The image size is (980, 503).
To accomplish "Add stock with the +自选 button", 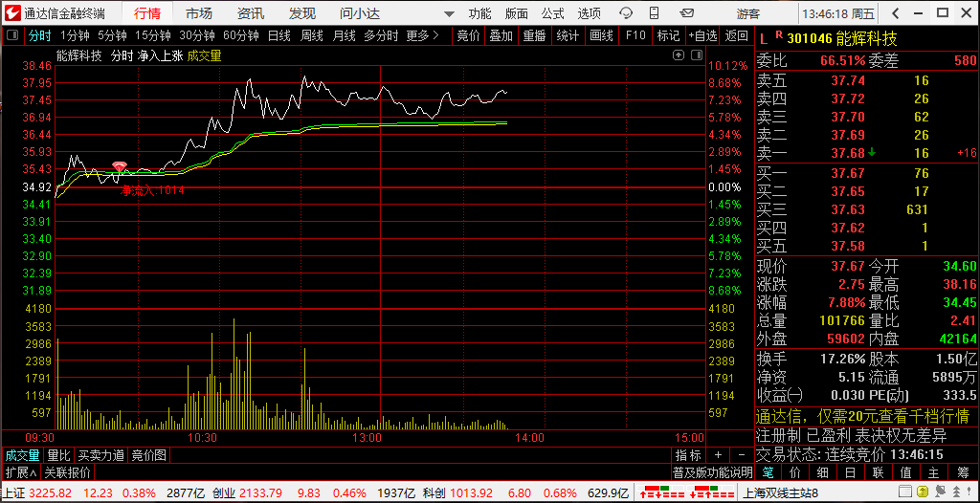I will point(703,35).
